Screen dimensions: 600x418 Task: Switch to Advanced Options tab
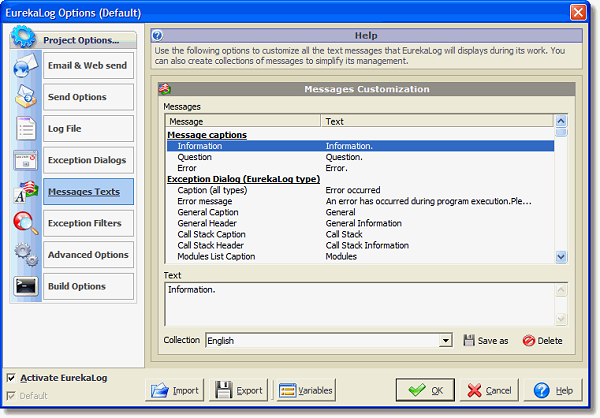[88, 255]
